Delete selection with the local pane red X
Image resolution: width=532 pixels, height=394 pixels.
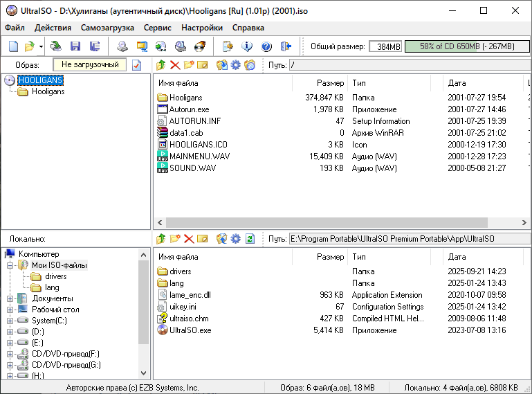point(189,239)
